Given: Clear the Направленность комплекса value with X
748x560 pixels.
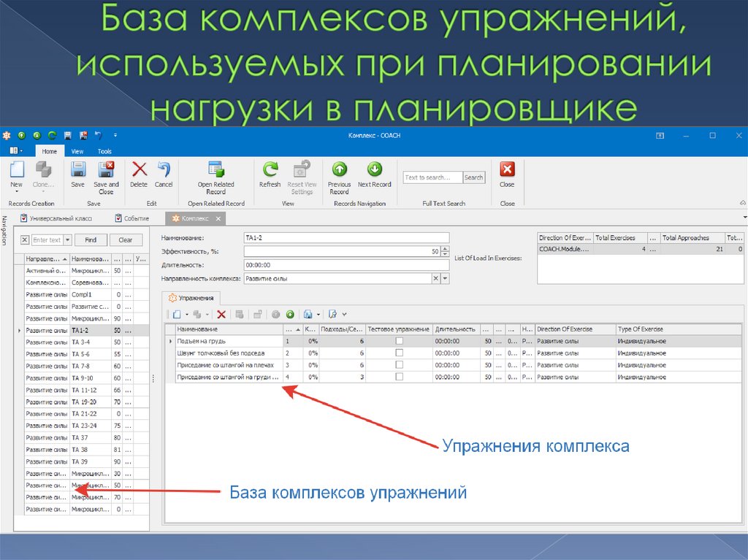Looking at the screenshot, I should 435,279.
